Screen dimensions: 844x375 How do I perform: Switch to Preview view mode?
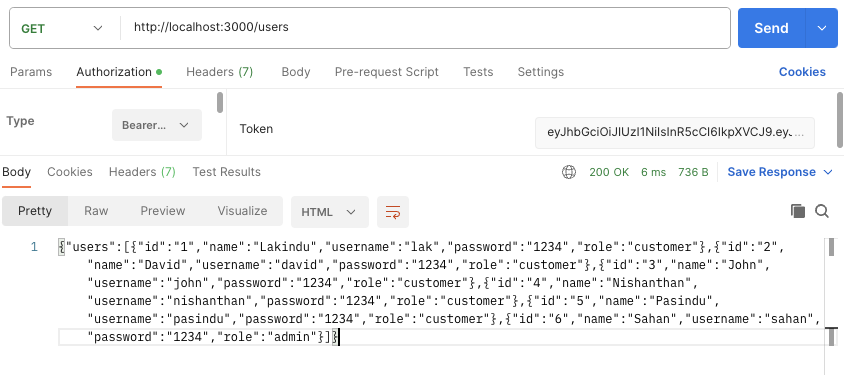[x=163, y=211]
